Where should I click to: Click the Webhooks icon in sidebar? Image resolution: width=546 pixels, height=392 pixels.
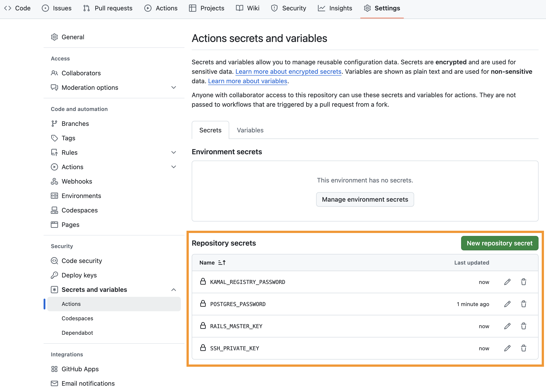point(54,181)
